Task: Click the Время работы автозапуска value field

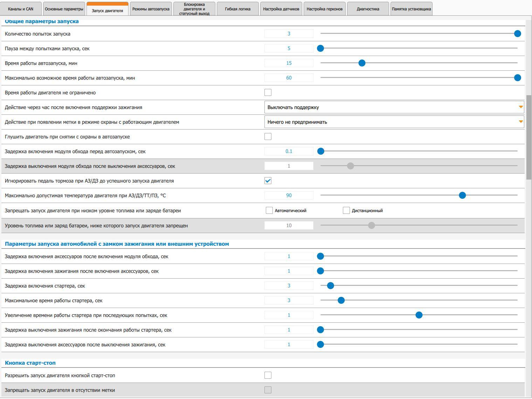Action: [x=289, y=63]
